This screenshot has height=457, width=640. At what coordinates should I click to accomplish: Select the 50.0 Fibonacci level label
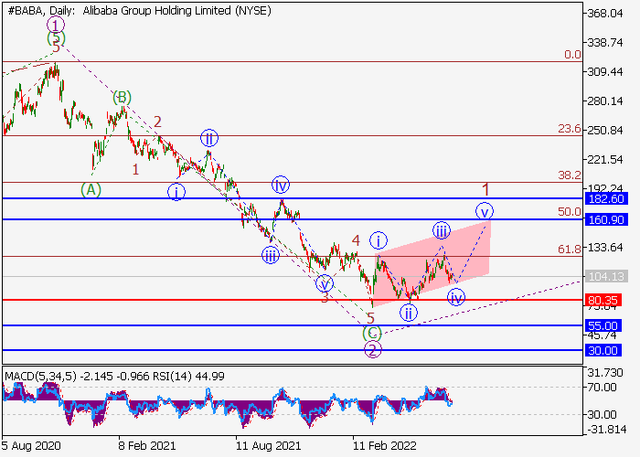point(569,212)
